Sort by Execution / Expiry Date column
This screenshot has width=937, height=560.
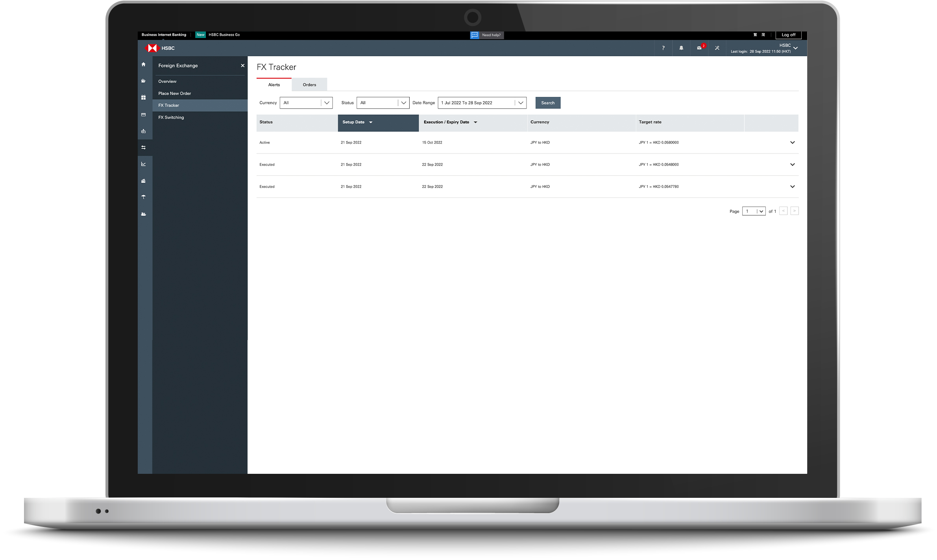coord(450,122)
